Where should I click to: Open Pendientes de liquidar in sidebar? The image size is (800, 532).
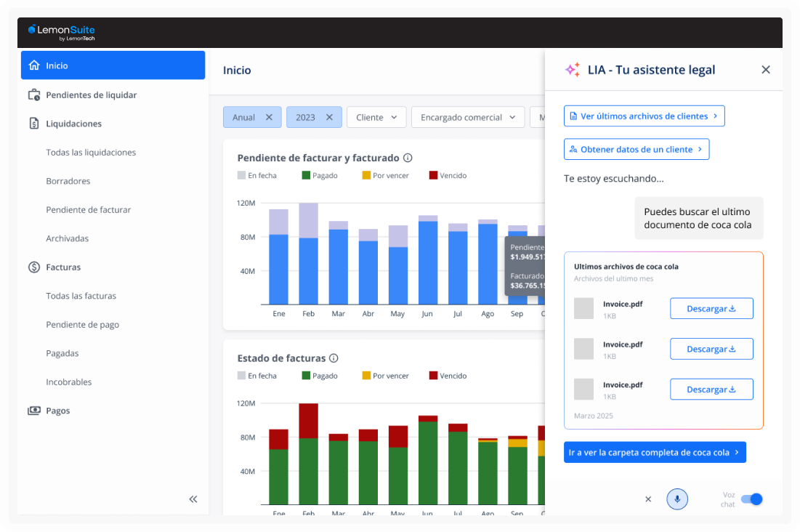point(91,95)
